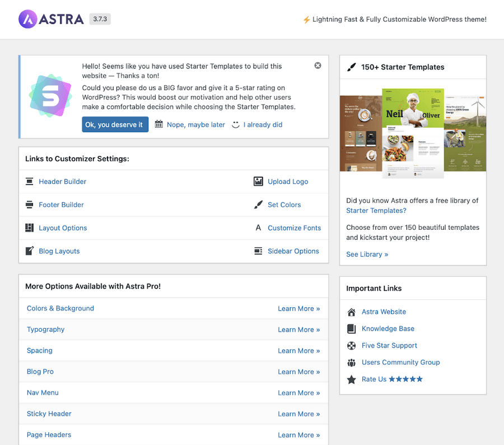Dismiss the Starter Templates rating notice

pyautogui.click(x=318, y=66)
